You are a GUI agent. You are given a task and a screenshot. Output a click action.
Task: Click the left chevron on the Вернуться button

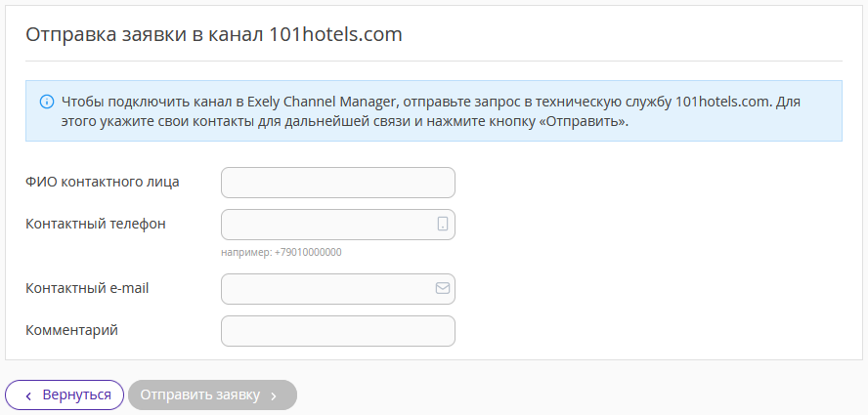click(29, 395)
